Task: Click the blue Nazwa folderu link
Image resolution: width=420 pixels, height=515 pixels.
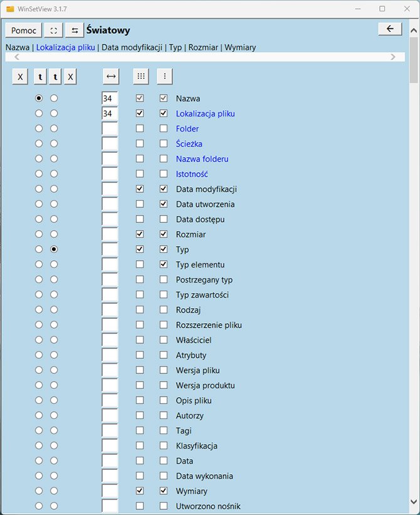Action: pyautogui.click(x=202, y=159)
